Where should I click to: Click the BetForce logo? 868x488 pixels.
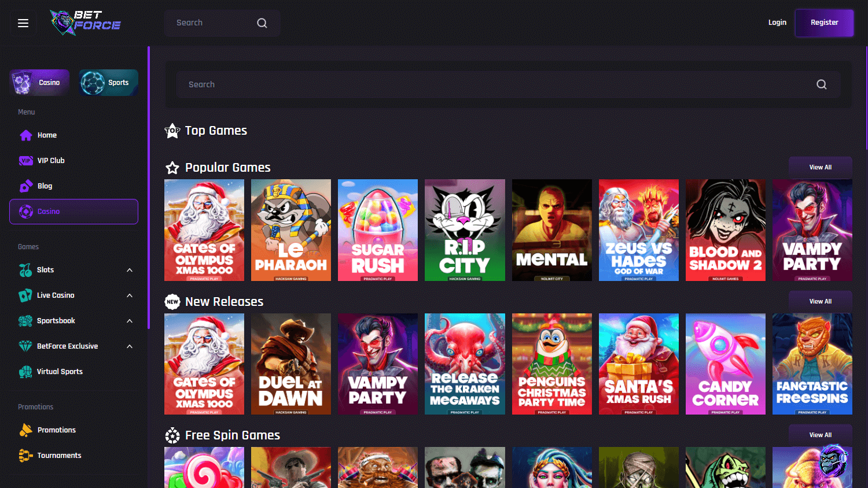tap(85, 23)
